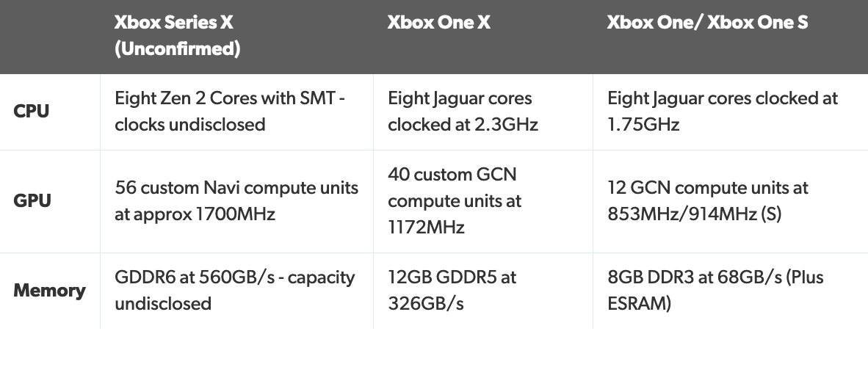Click the 56 custom Navi compute units cell
The width and height of the screenshot is (868, 367).
click(236, 201)
